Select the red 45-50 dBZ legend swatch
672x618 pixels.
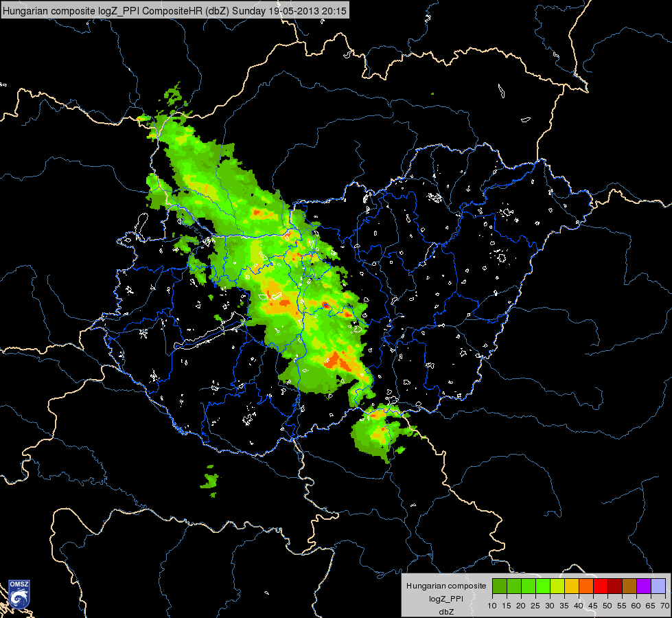[601, 586]
